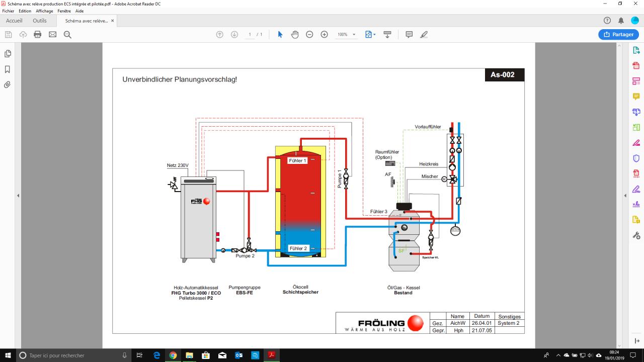Open the Affichage menu
This screenshot has height=362, width=644.
[x=44, y=11]
